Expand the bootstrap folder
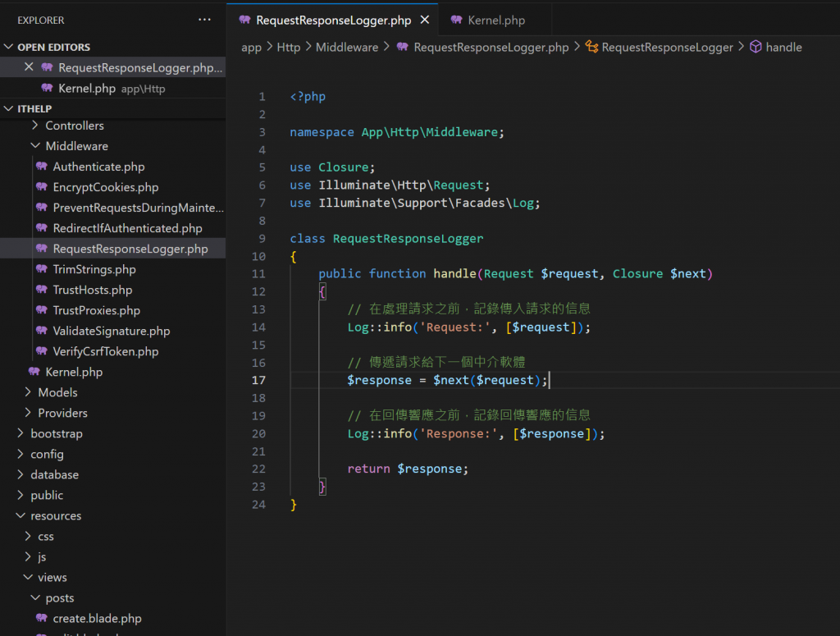 [x=112, y=433]
